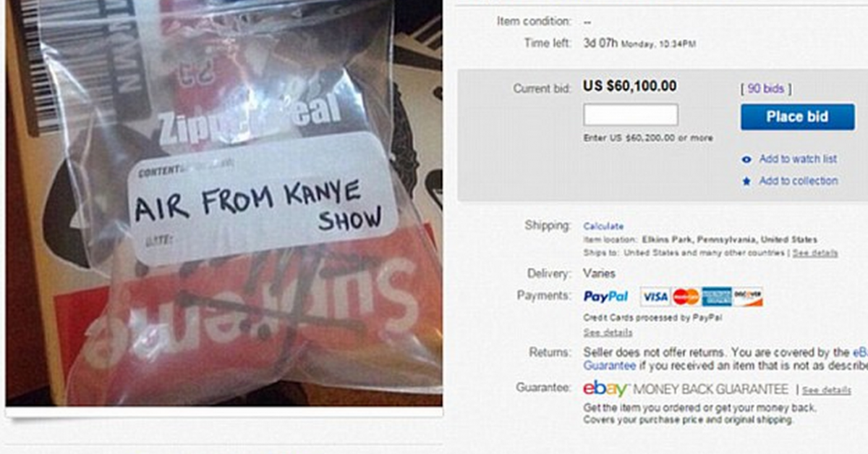Screen dimensions: 868x454
Task: Click the eye icon beside watch list
Action: 747,159
